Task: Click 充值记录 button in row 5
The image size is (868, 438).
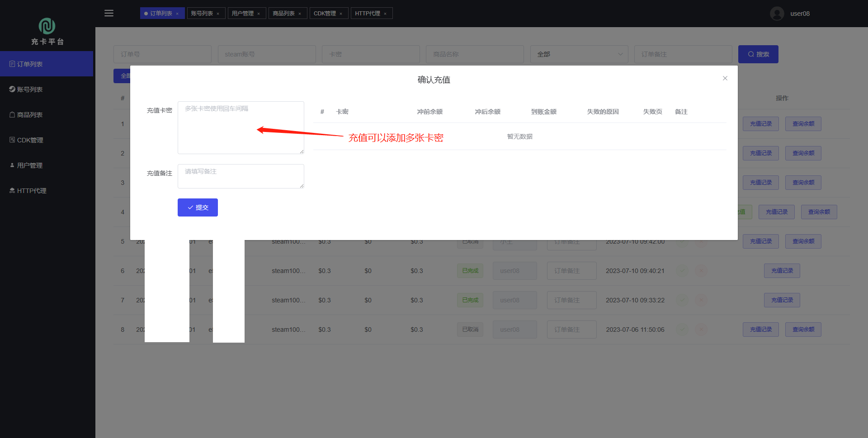Action: pyautogui.click(x=761, y=241)
